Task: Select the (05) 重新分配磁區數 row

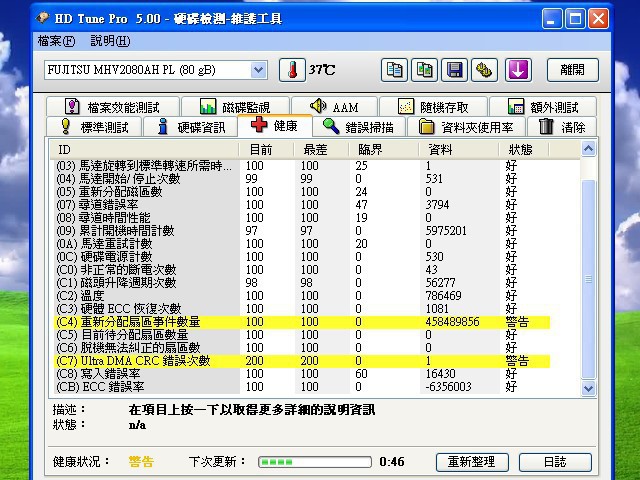Action: (303, 192)
